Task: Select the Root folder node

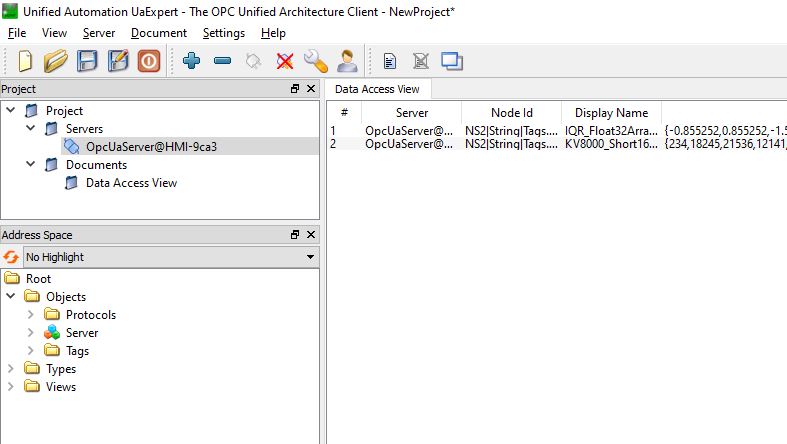Action: (x=38, y=278)
